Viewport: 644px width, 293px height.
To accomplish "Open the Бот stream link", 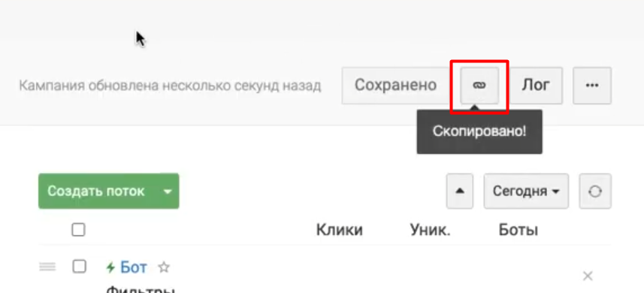I will [x=134, y=267].
